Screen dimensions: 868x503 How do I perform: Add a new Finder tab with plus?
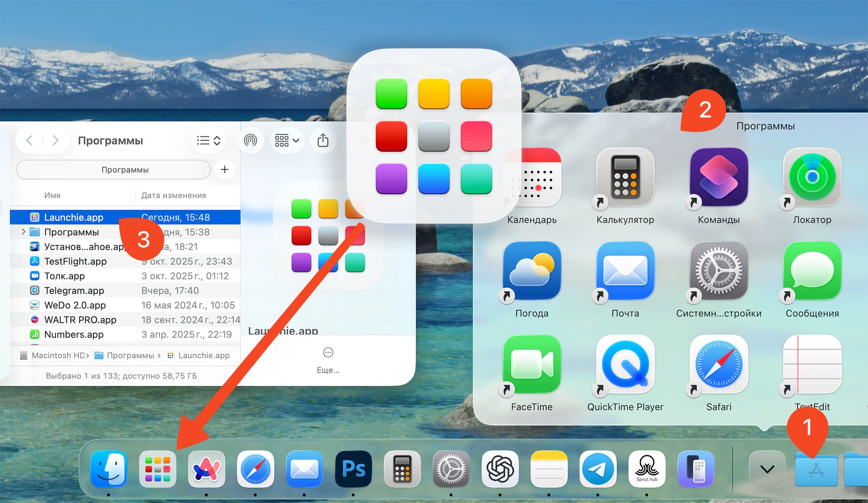224,170
